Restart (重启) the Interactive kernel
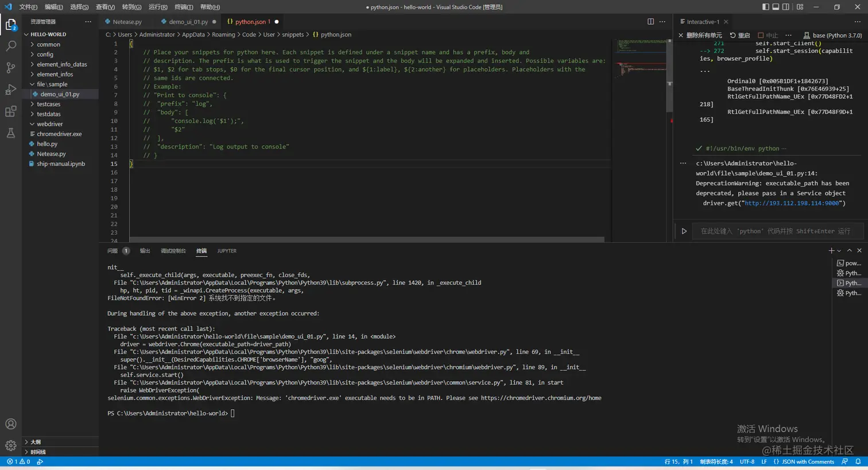868x470 pixels. point(740,36)
